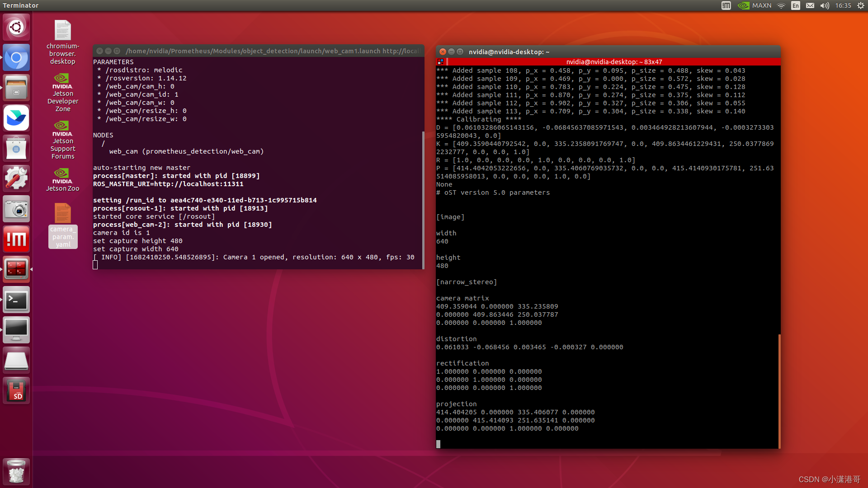This screenshot has width=868, height=488.
Task: Close the nvidia@nvidia-desktop terminal window
Action: [443, 52]
